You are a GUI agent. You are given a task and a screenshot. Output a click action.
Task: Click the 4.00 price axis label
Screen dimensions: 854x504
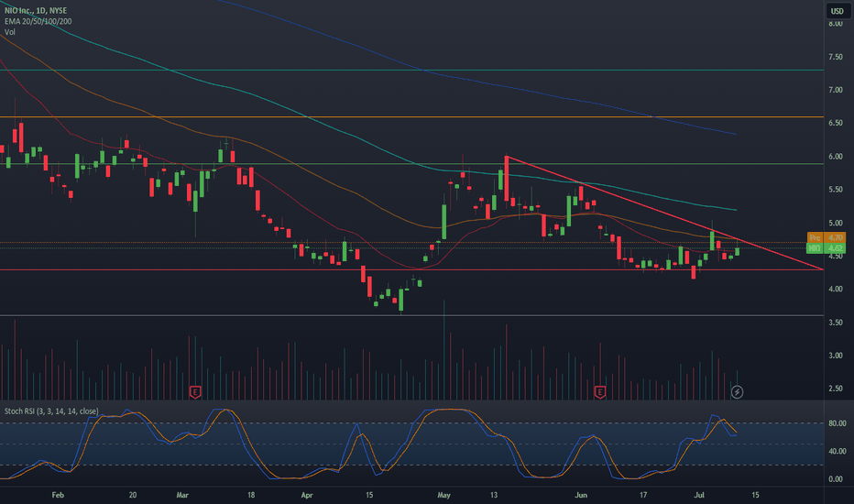pyautogui.click(x=836, y=290)
